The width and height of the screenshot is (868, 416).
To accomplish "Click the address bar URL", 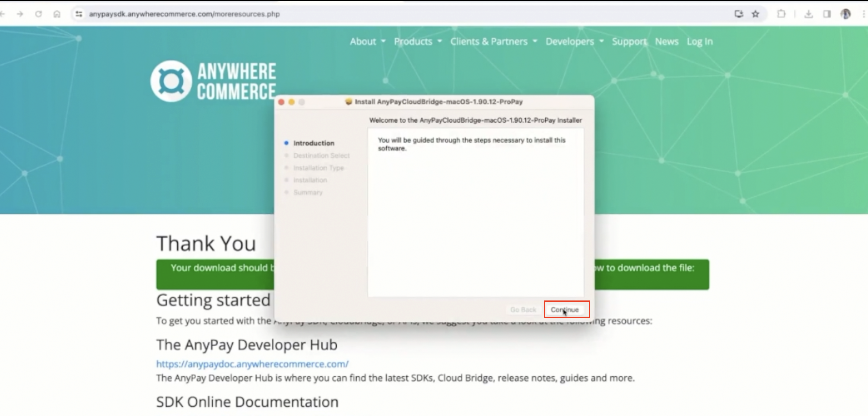I will pyautogui.click(x=184, y=14).
